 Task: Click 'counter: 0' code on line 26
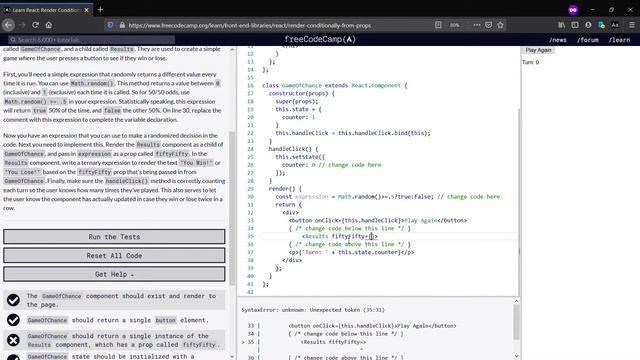(x=299, y=165)
